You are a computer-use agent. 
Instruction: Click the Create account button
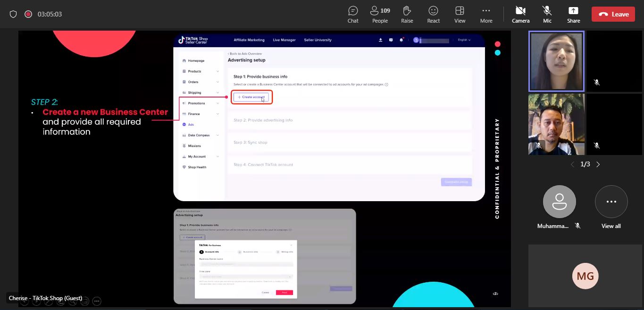[x=251, y=97]
